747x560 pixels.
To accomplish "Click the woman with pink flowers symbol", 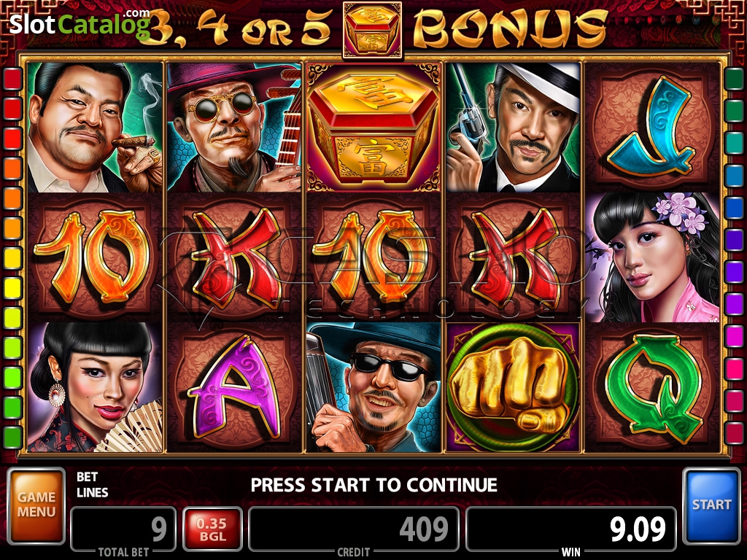I will click(651, 257).
